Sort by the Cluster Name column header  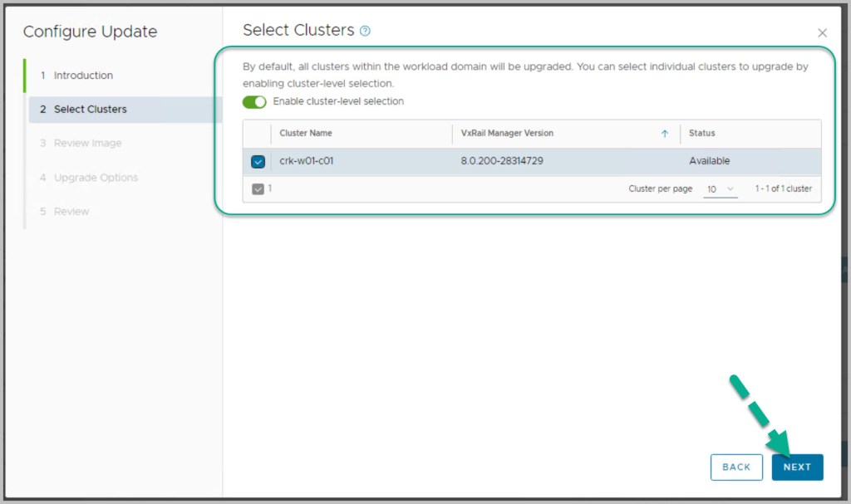(x=306, y=134)
